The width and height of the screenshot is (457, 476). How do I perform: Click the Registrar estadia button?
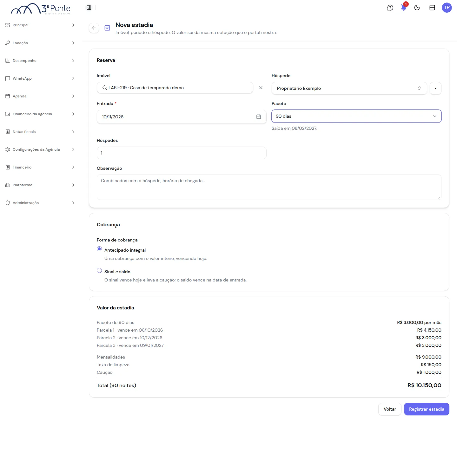(427, 409)
